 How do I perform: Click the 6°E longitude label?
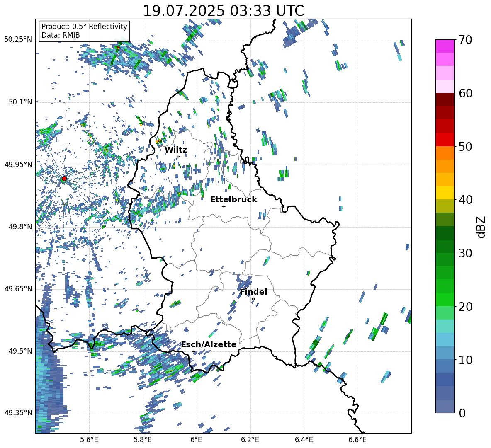coord(196,440)
